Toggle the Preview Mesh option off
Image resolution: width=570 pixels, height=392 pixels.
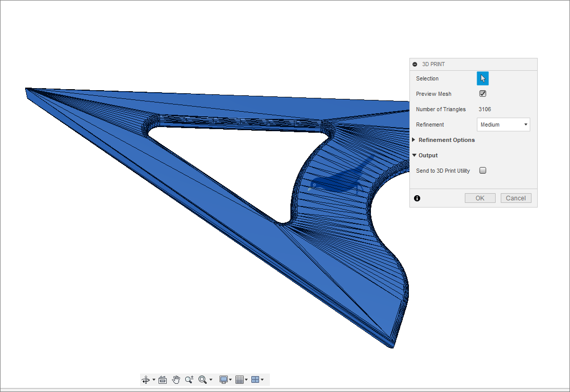coord(482,93)
